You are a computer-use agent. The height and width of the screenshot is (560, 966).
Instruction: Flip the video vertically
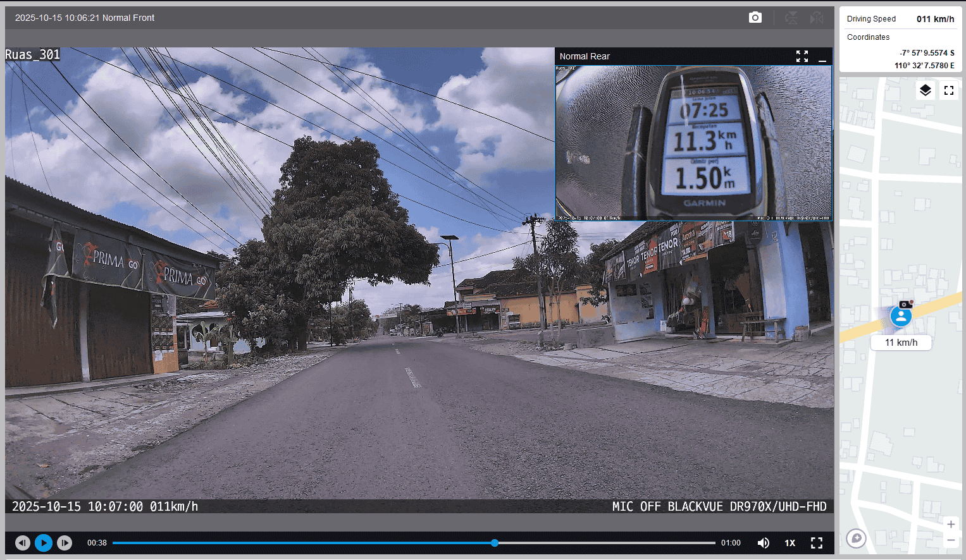point(791,18)
